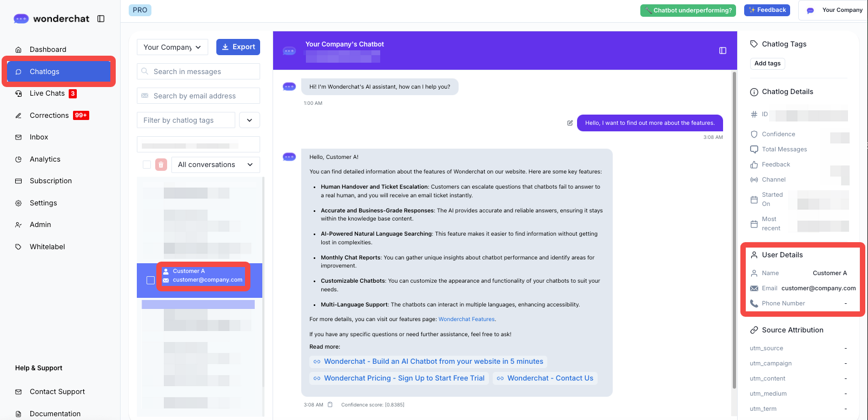The height and width of the screenshot is (420, 868).
Task: Open the Your Company chatbot dropdown
Action: click(172, 48)
